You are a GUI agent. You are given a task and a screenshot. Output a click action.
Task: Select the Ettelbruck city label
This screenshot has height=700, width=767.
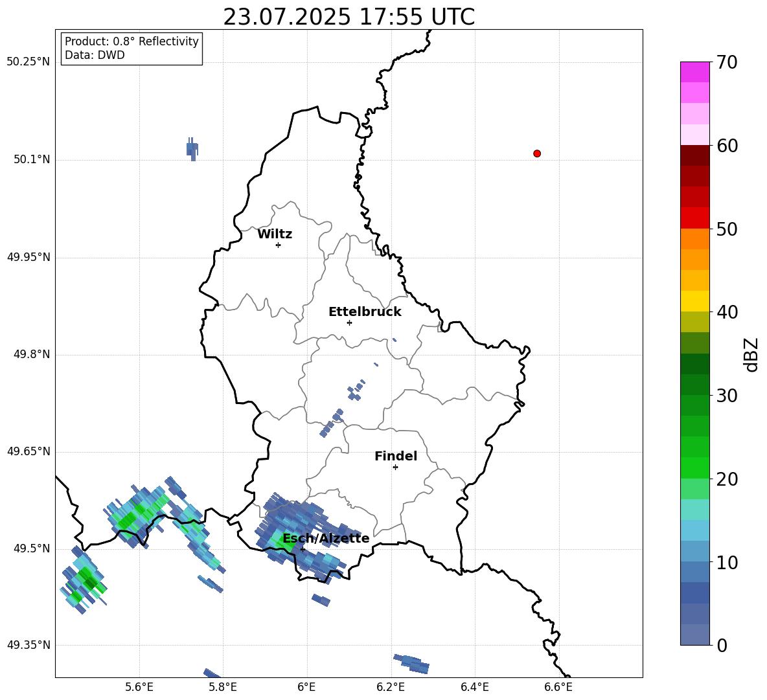pyautogui.click(x=365, y=312)
